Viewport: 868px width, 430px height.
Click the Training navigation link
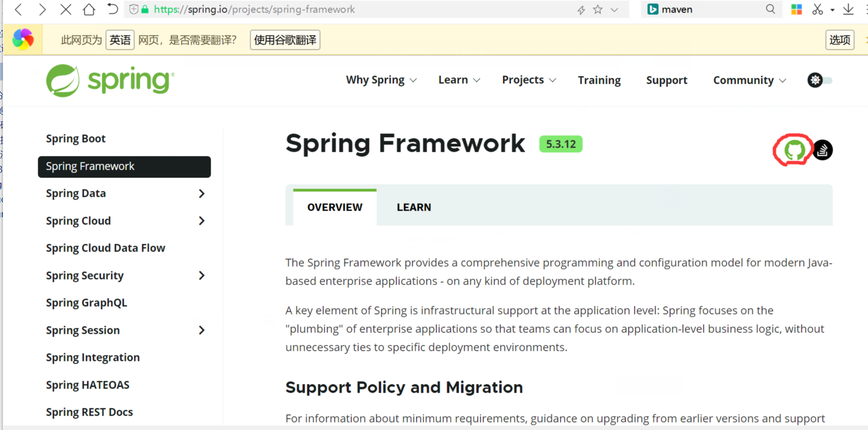point(599,80)
